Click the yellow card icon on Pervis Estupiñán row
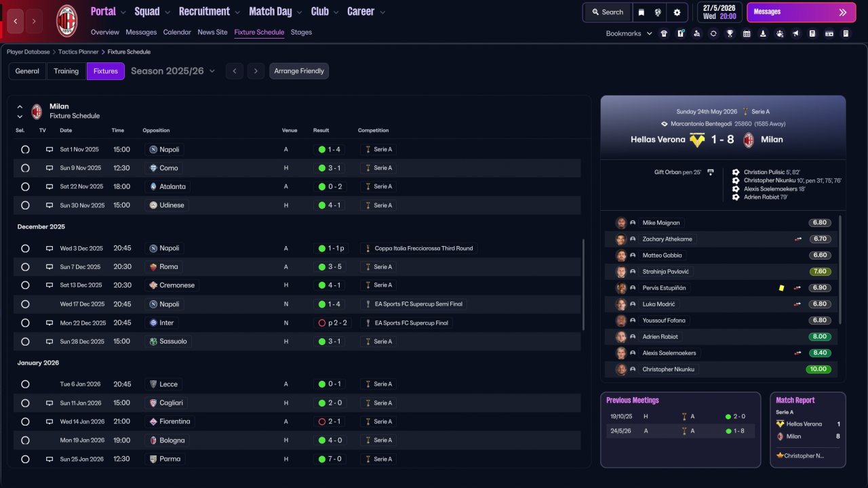The width and height of the screenshot is (868, 488). pos(781,288)
